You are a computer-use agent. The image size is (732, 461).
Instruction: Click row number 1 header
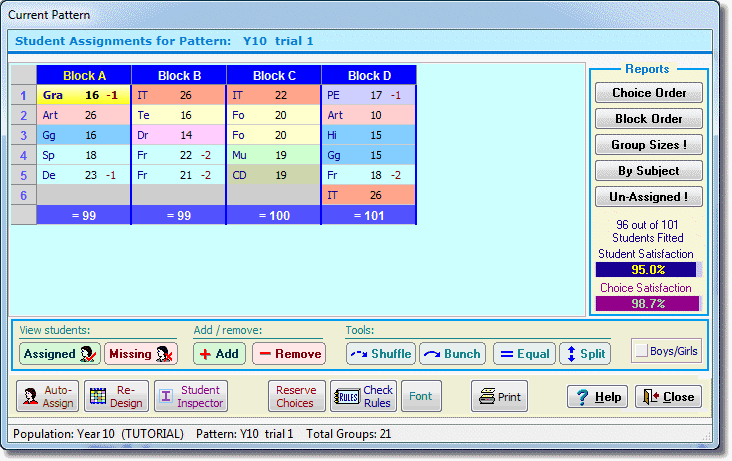coord(24,95)
